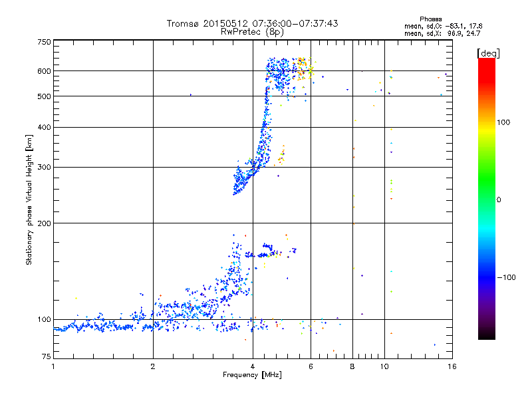Click colorbar tick label '0'
Image resolution: width=532 pixels, height=399 pixels.
pos(499,200)
